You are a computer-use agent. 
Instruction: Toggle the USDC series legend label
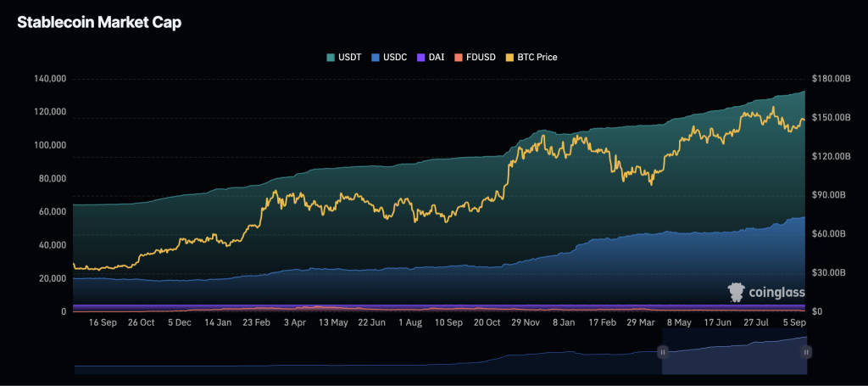[395, 57]
